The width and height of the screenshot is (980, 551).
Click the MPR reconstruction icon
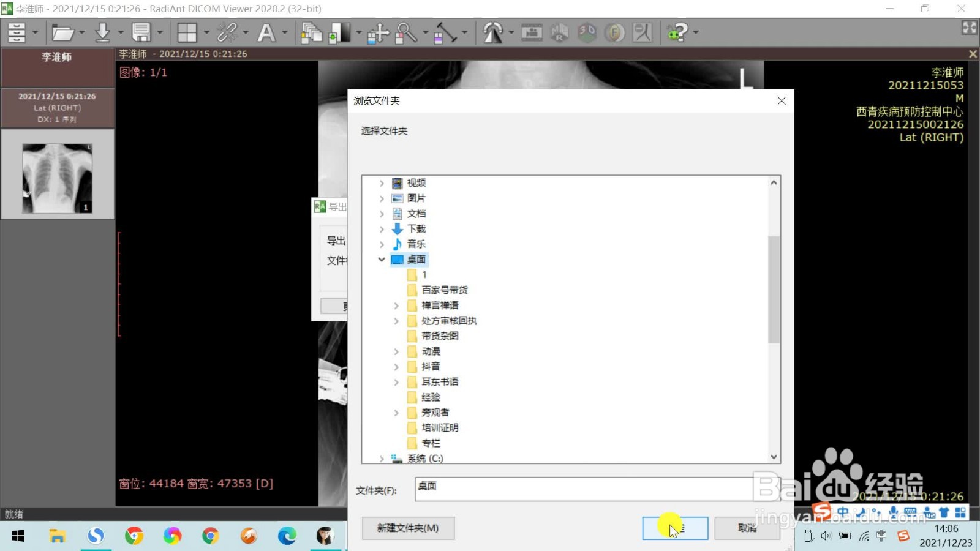tap(559, 32)
